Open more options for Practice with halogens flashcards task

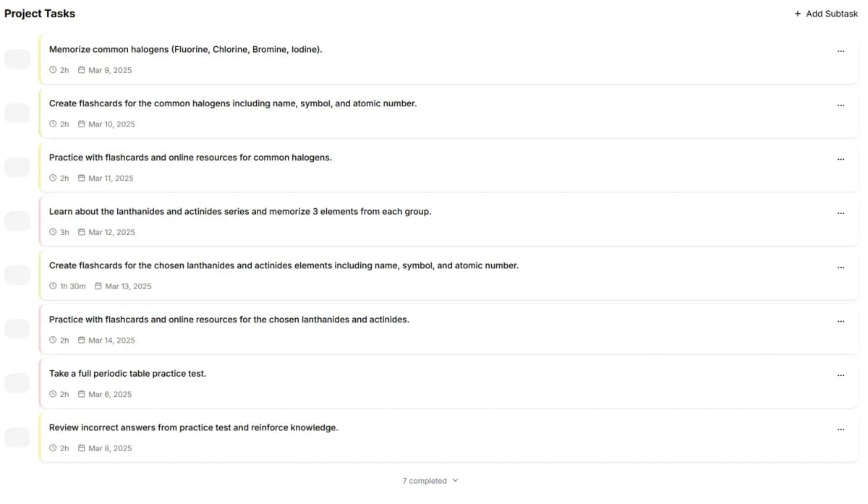click(841, 159)
